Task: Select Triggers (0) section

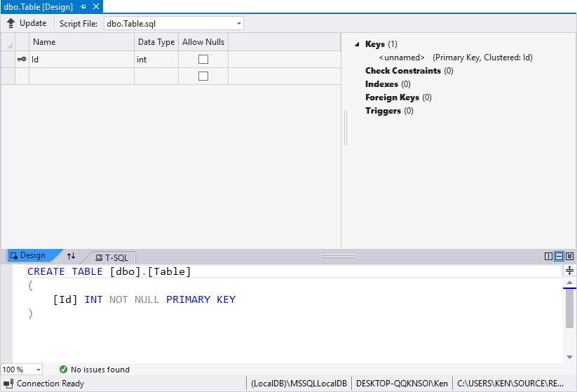Action: click(x=389, y=111)
